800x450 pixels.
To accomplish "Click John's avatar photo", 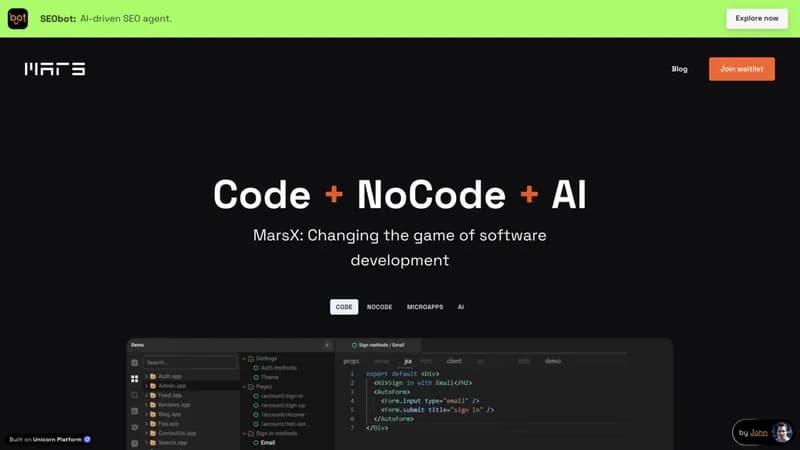I will pos(782,433).
